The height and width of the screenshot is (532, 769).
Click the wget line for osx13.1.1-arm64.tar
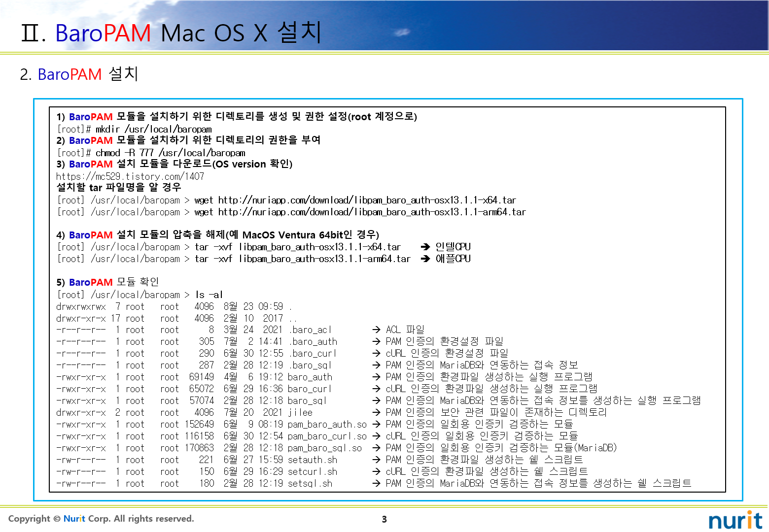pyautogui.click(x=291, y=212)
